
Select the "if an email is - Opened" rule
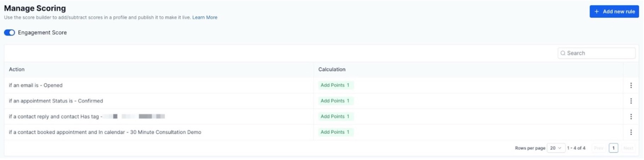[35, 85]
